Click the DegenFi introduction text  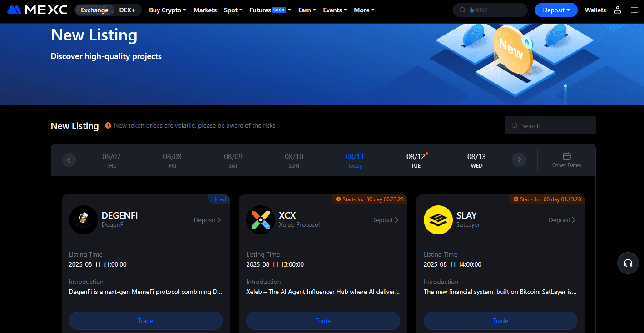[146, 292]
